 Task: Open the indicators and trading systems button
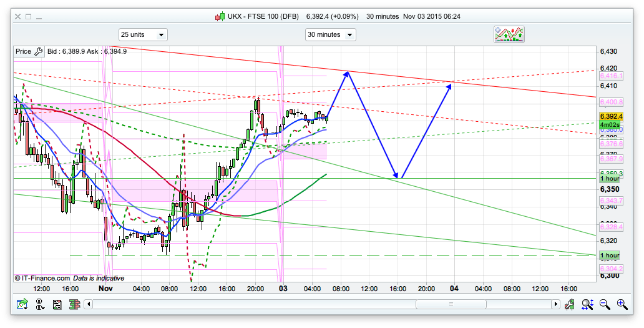pyautogui.click(x=508, y=34)
